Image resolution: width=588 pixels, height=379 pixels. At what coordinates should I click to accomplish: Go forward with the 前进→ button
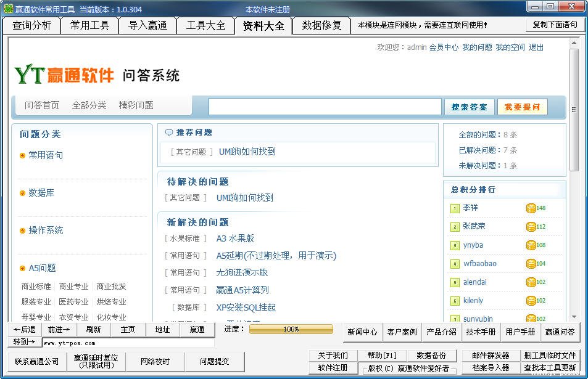[59, 330]
